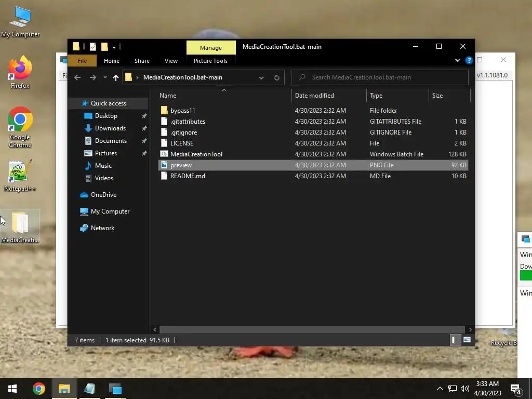Screen dimensions: 532x399
Task: Select Quick access in navigation pane
Action: 108,103
